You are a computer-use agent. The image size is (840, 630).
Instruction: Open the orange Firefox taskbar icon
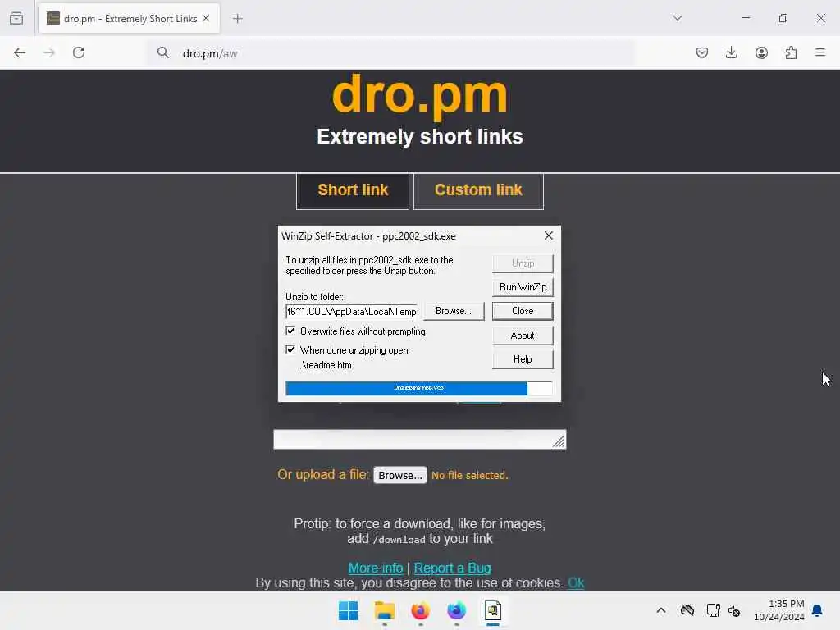[x=421, y=610]
